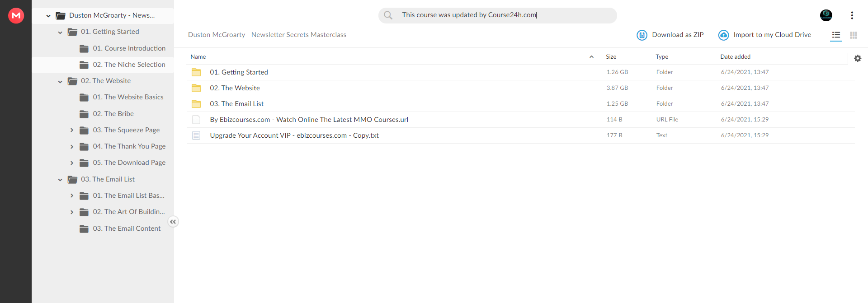Screen dimensions: 868x303
Task: Collapse the sidebar with the double-arrow button
Action: (173, 222)
